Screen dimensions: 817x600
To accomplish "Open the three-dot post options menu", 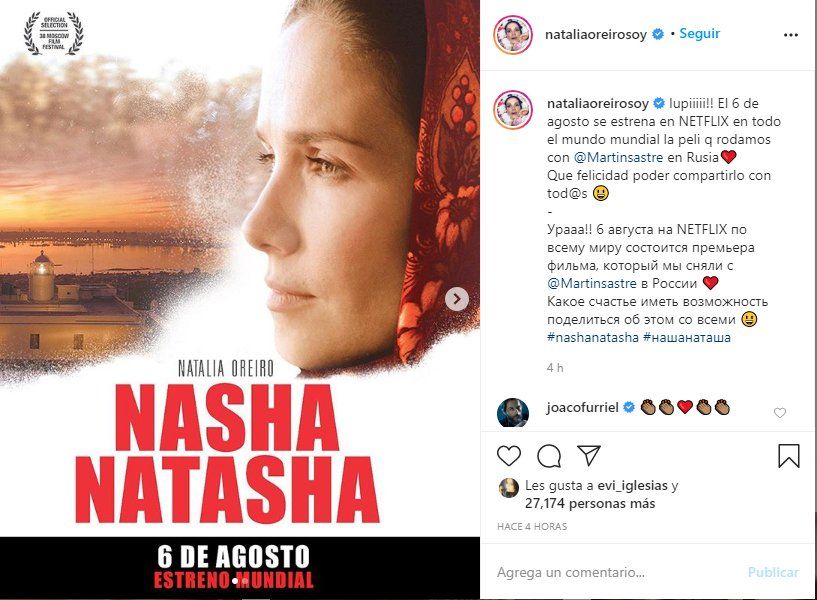I will pyautogui.click(x=790, y=35).
